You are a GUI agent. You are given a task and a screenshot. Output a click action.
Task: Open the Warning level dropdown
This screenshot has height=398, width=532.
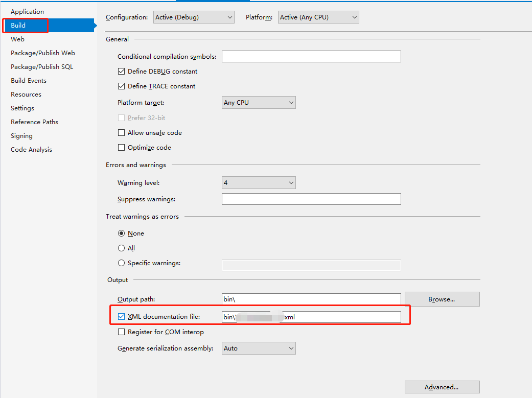(259, 183)
